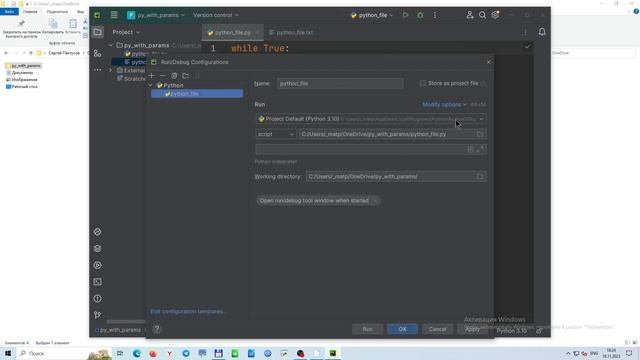Open the Python Console tool window
Viewport: 640px width, 360px height.
pyautogui.click(x=98, y=232)
